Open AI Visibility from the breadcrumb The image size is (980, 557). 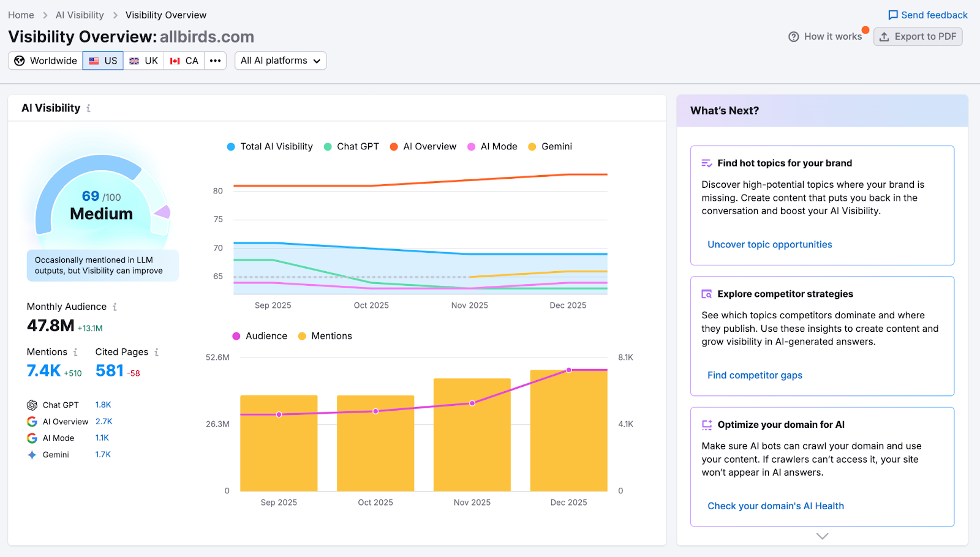pyautogui.click(x=79, y=15)
